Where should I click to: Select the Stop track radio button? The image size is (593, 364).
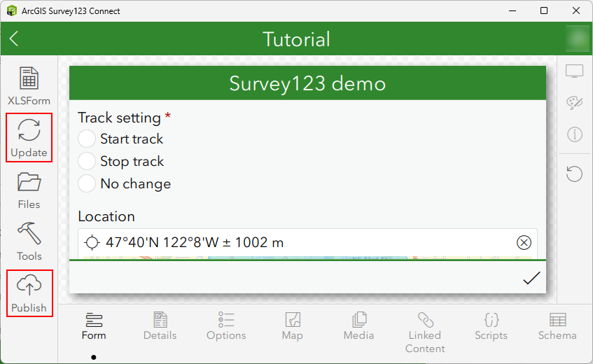87,161
